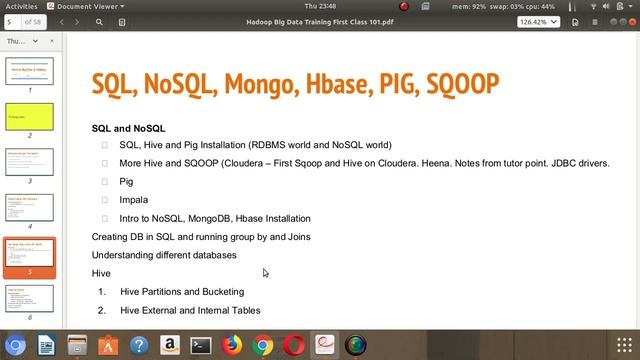Open Terminal from the dock
The image size is (640, 360).
pyautogui.click(x=201, y=345)
